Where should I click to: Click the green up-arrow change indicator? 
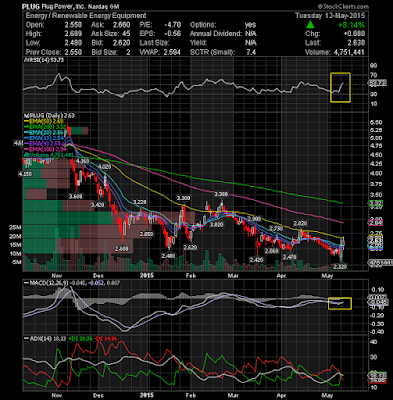(x=310, y=25)
